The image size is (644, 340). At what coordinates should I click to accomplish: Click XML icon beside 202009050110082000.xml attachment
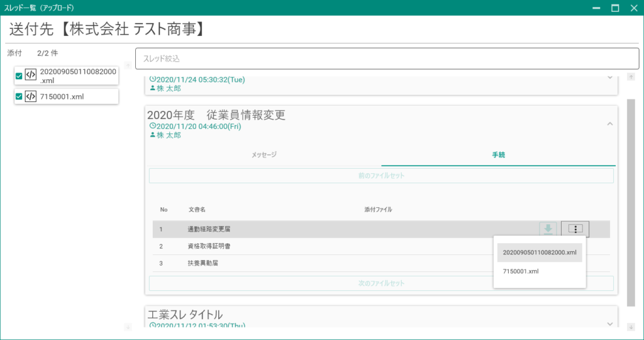click(x=30, y=76)
